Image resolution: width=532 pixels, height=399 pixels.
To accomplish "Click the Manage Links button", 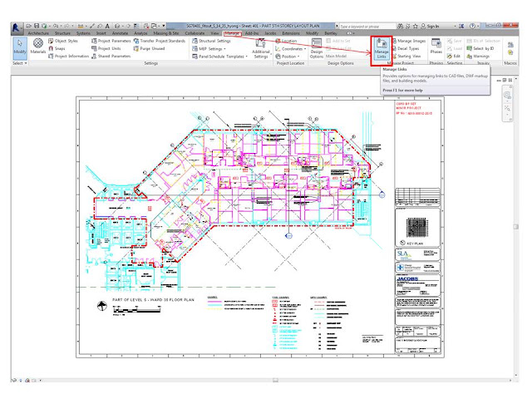I will [x=382, y=49].
